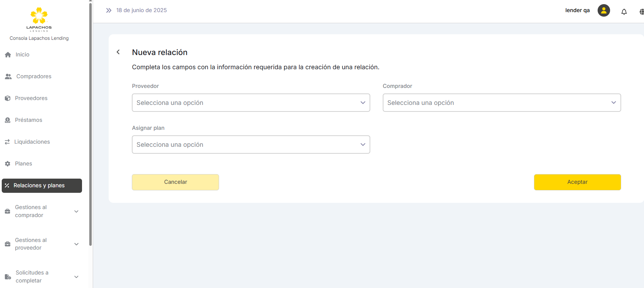Open the Comprador dropdown

pos(501,103)
